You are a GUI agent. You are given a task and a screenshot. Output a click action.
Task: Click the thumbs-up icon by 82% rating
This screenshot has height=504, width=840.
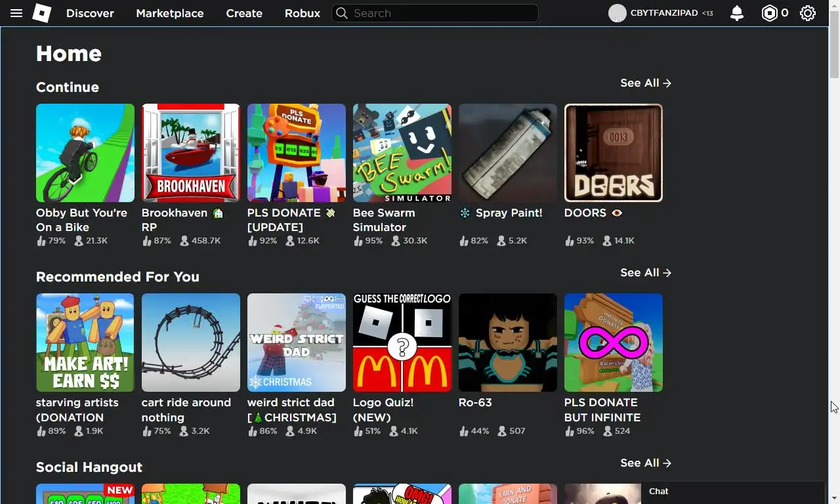[x=464, y=241]
